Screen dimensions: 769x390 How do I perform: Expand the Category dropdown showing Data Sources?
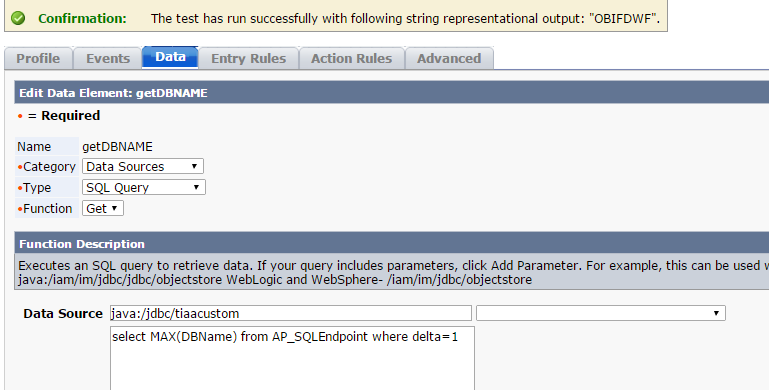pos(143,166)
